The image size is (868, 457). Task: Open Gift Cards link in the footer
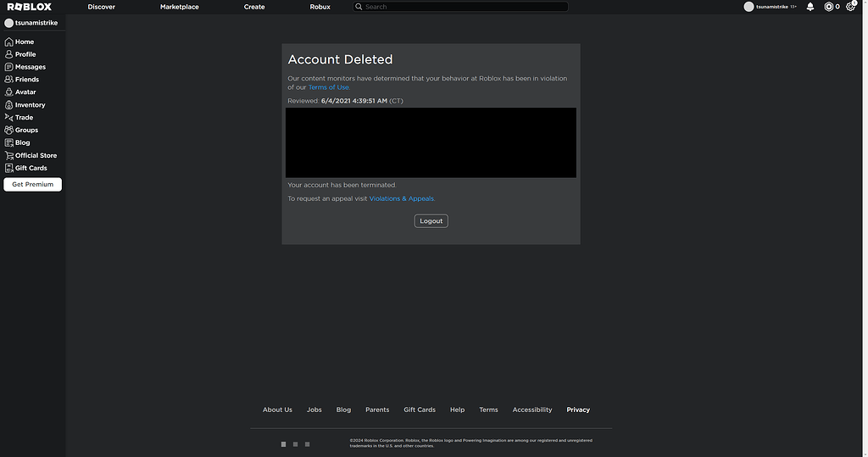pyautogui.click(x=420, y=410)
